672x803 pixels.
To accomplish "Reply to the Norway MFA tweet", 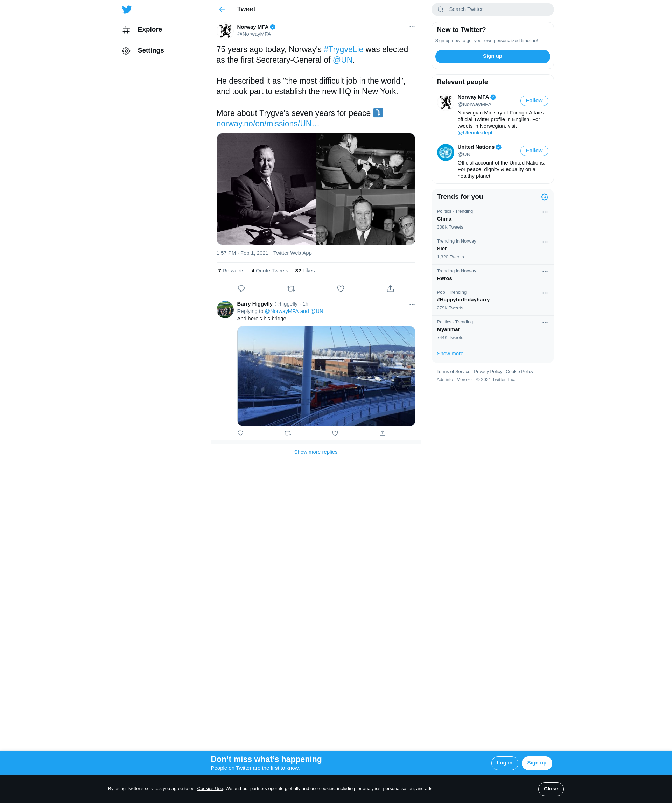I will click(x=241, y=289).
